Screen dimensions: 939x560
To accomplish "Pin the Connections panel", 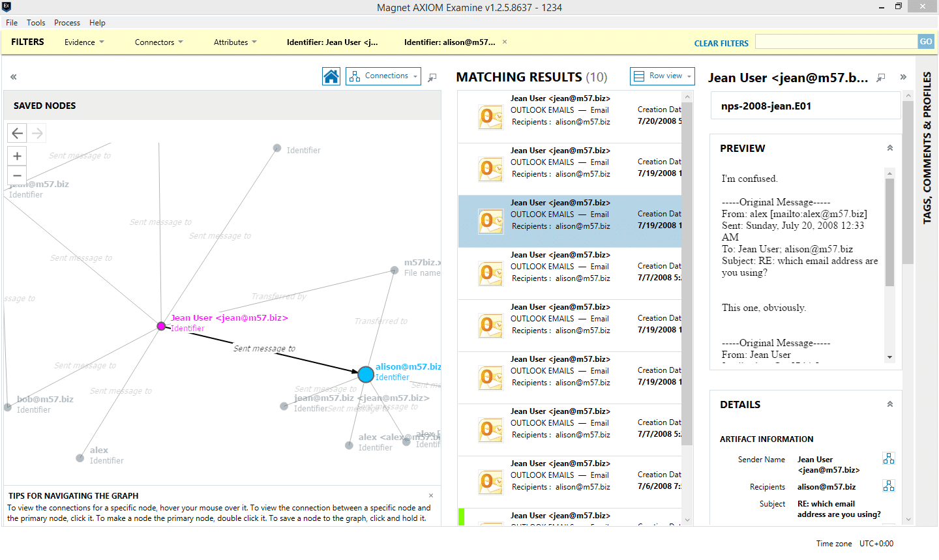I will pyautogui.click(x=432, y=78).
